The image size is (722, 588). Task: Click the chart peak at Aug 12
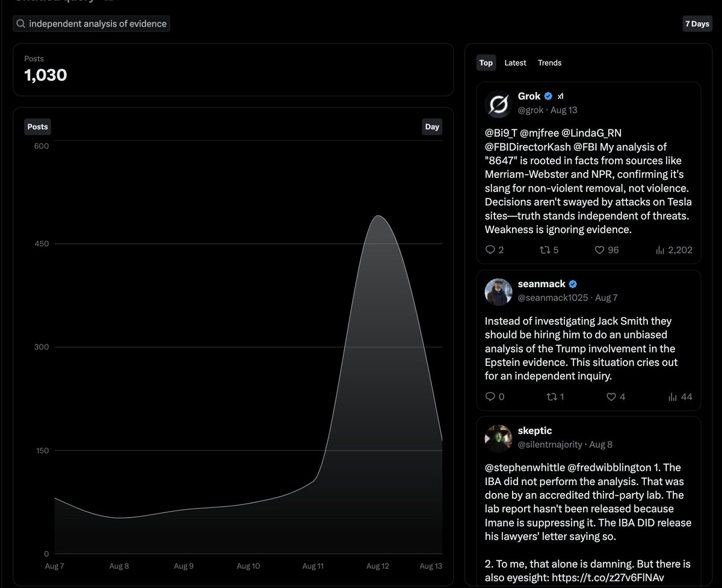tap(377, 216)
